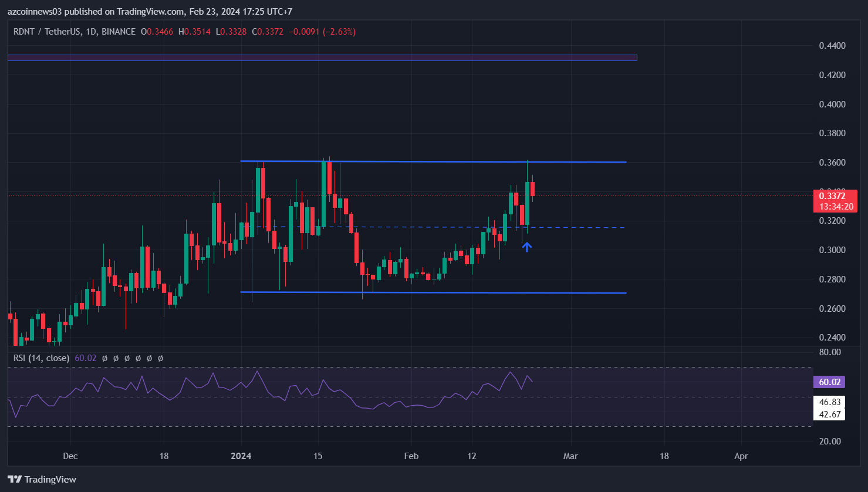The height and width of the screenshot is (492, 868).
Task: Select the 1D interval in chart legend
Action: click(91, 32)
